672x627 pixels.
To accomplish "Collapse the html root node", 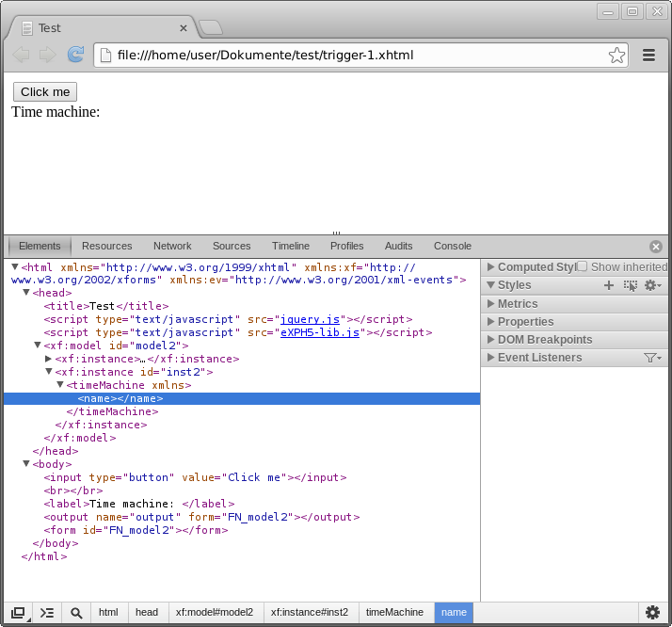I will tap(15, 267).
